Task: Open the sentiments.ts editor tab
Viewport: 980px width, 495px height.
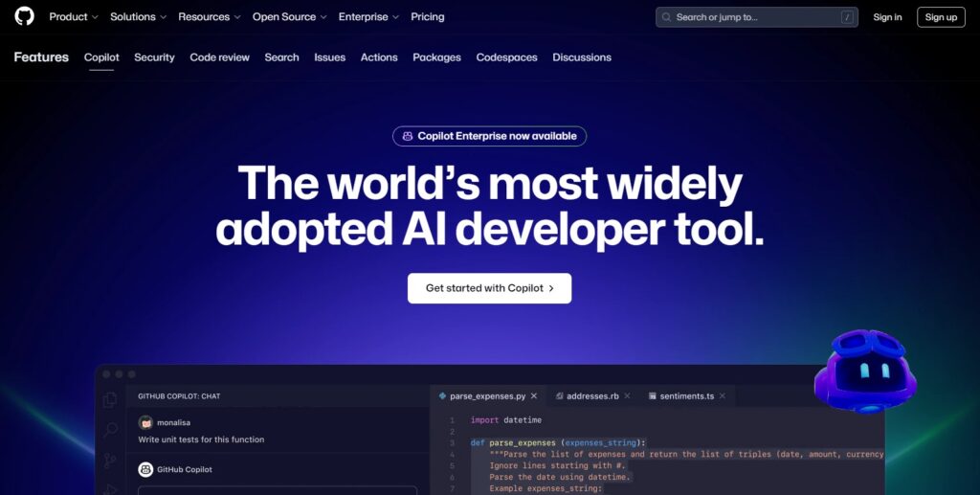Action: 687,396
